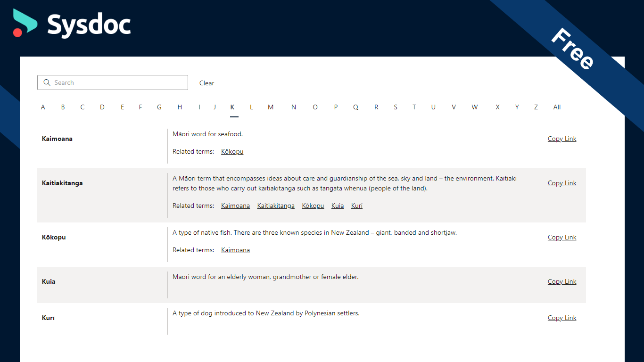The height and width of the screenshot is (362, 644).
Task: Copy the link for Kuia
Action: (561, 281)
